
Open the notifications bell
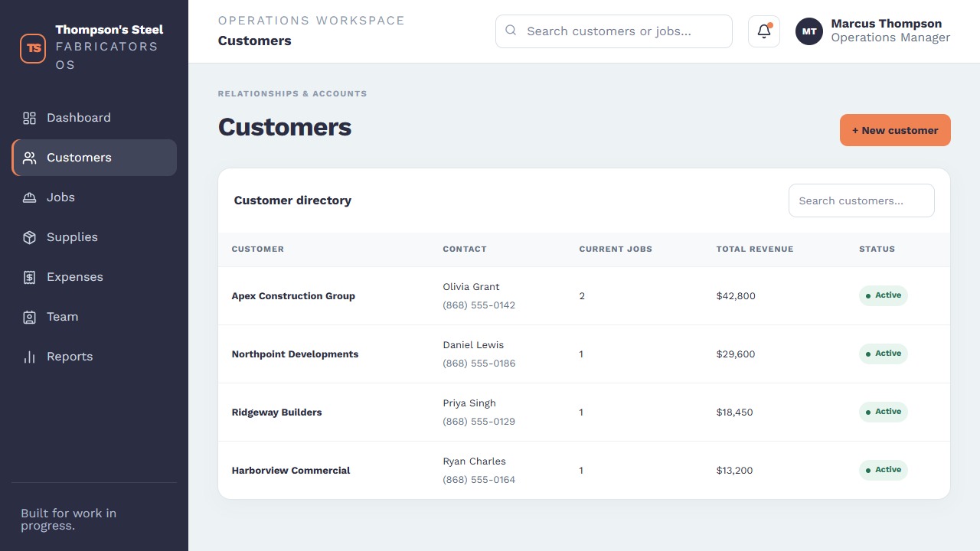(764, 31)
